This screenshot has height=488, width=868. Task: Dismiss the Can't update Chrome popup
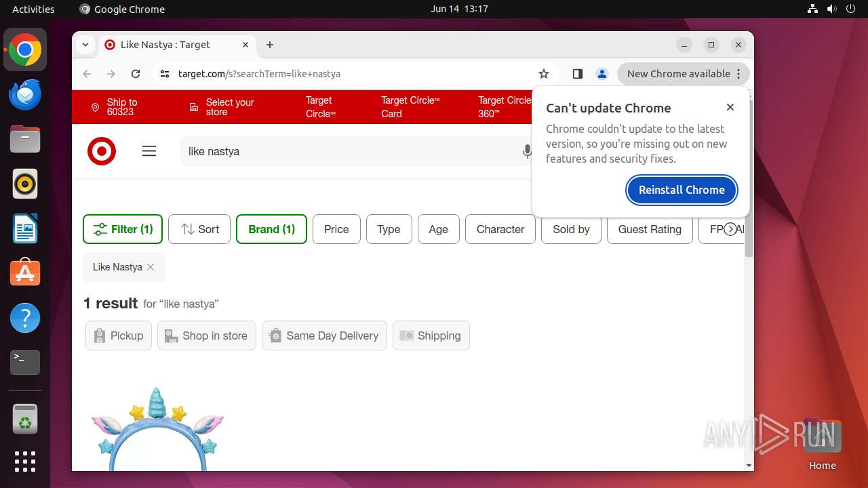[x=730, y=107]
